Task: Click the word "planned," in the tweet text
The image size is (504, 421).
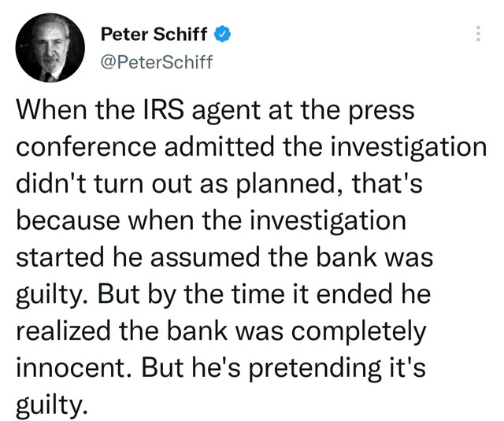Action: (x=290, y=184)
